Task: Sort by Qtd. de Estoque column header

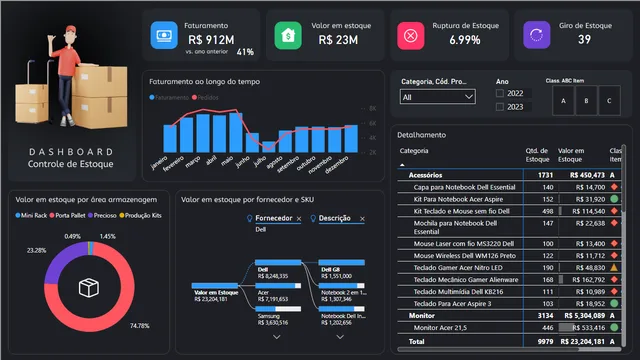Action: (x=537, y=155)
